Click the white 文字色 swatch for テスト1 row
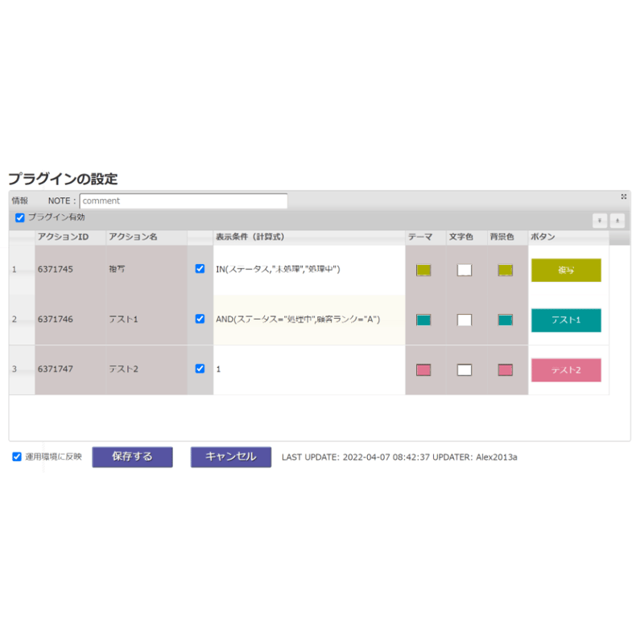 point(464,320)
